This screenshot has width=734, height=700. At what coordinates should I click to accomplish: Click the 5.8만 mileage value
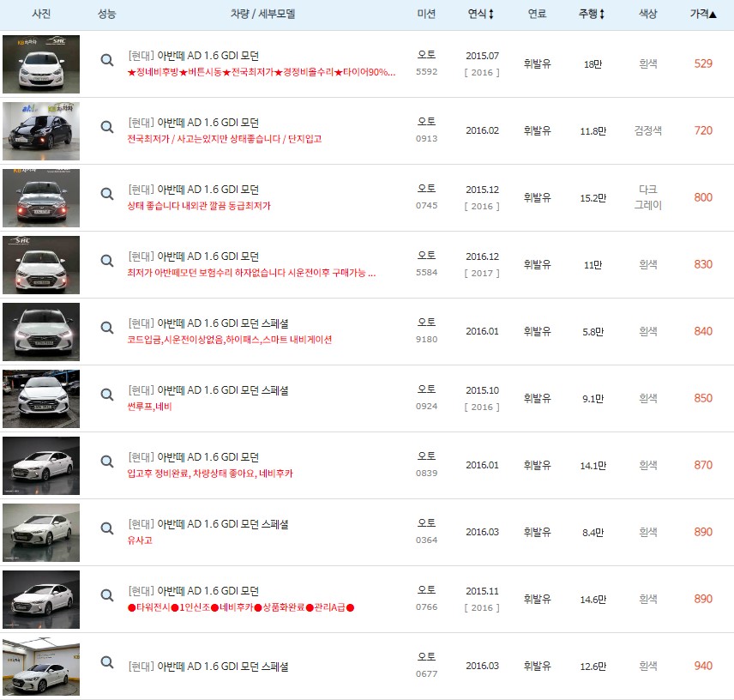[x=593, y=332]
